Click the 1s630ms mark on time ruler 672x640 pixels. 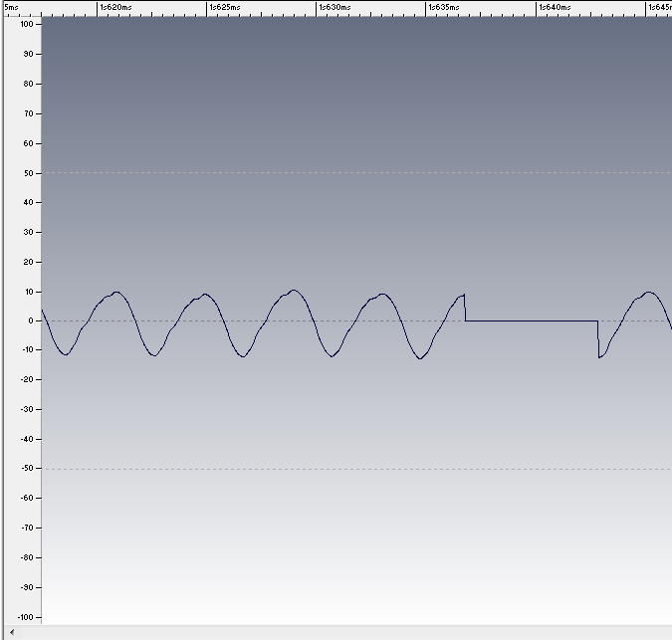pos(335,7)
